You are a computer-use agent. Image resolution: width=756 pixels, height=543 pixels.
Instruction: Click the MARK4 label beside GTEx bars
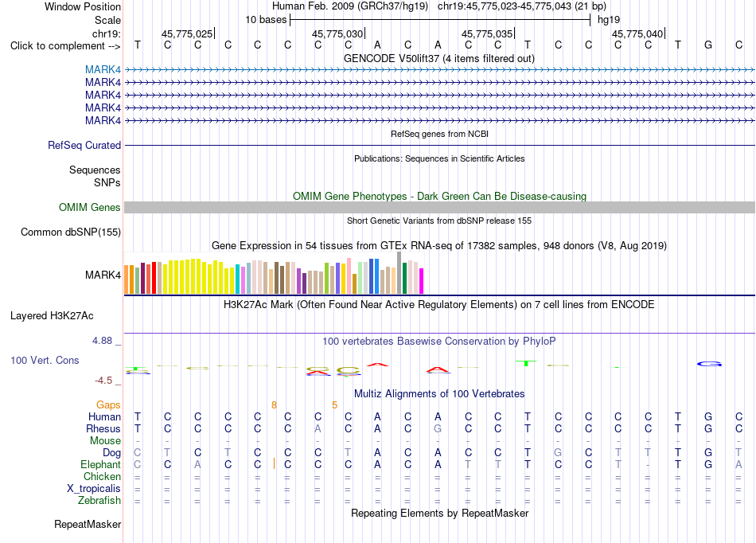point(103,275)
